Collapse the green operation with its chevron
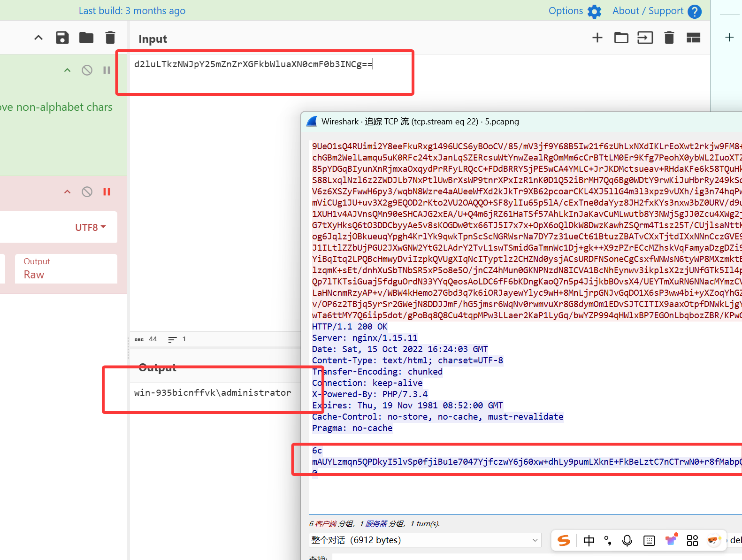 [x=68, y=70]
